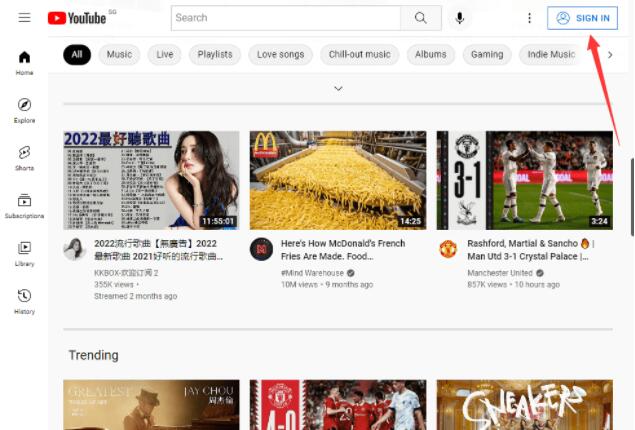Open Shorts in sidebar
This screenshot has width=635, height=430.
[24, 158]
